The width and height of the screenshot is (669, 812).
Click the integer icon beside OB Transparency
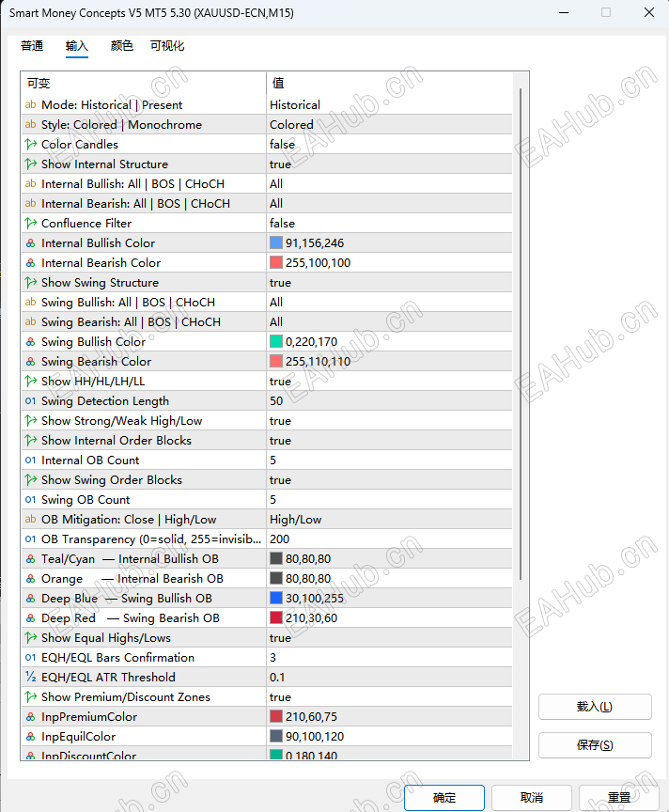pos(31,539)
